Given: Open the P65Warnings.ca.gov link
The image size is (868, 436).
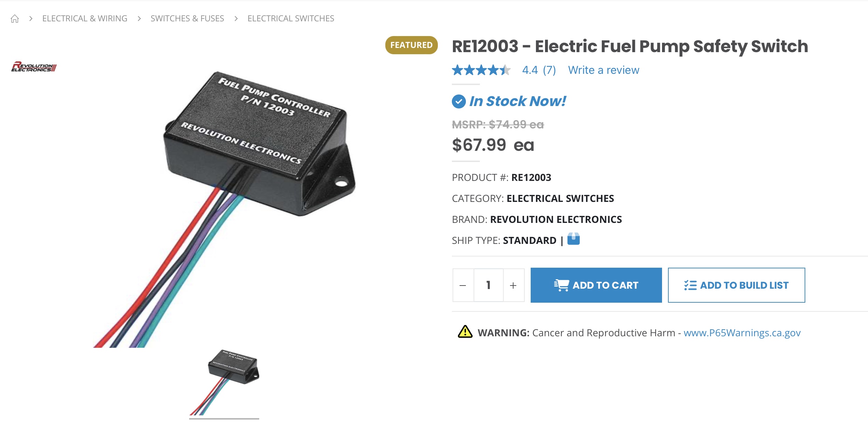Looking at the screenshot, I should (x=742, y=333).
